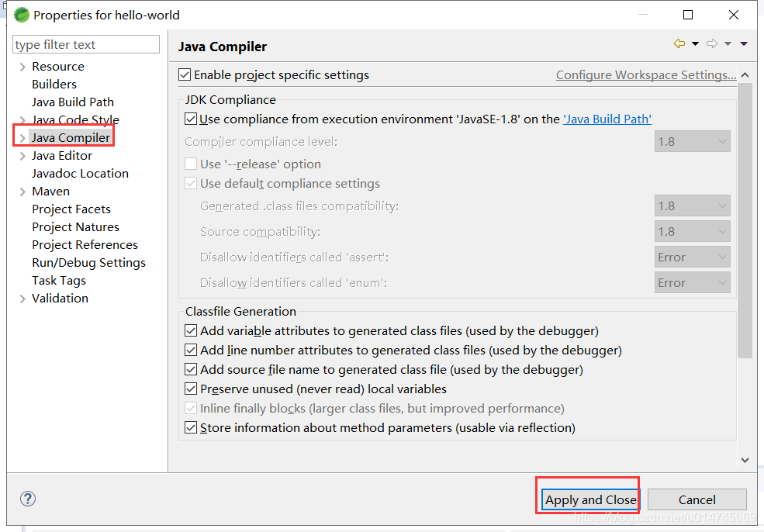764x532 pixels.
Task: Select Java Editor in the tree
Action: tap(62, 156)
